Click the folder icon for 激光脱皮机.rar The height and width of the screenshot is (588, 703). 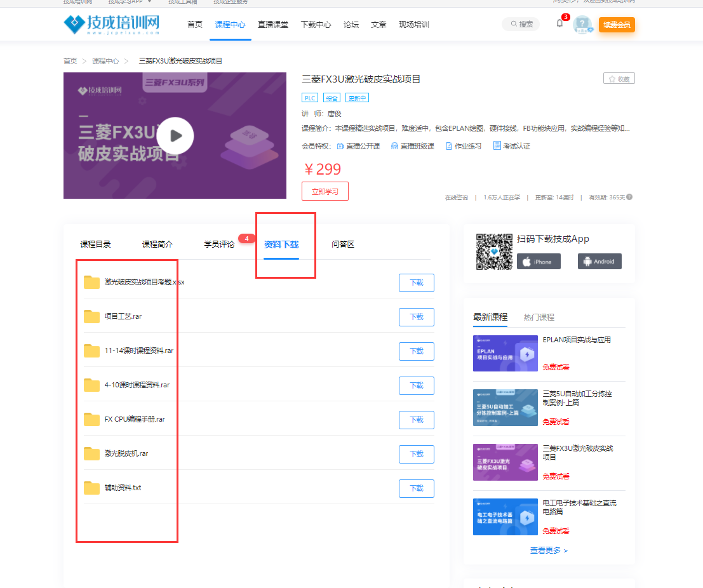click(x=91, y=453)
